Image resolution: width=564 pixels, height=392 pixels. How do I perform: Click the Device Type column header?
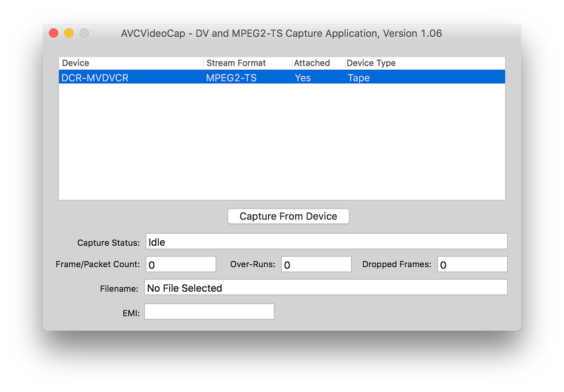[x=371, y=63]
